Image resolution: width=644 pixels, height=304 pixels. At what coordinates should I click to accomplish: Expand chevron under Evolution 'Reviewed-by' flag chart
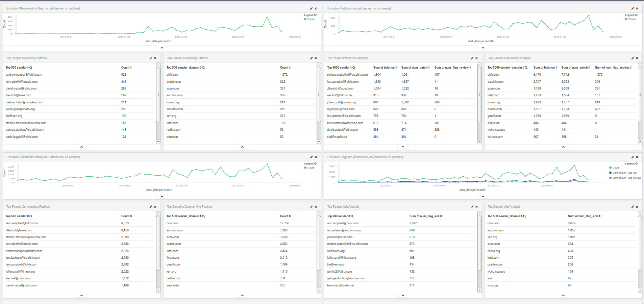(162, 48)
